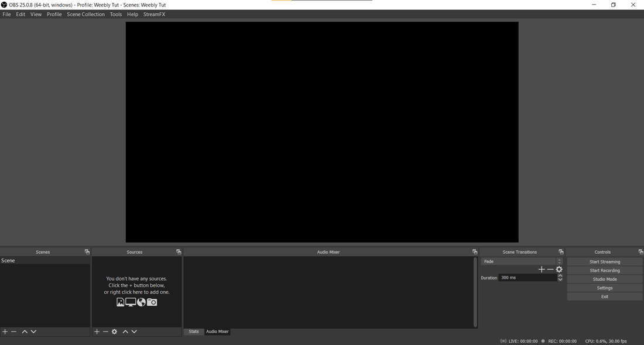Add a new transition using the plus icon
Screen dimensions: 644x345
[x=542, y=269]
